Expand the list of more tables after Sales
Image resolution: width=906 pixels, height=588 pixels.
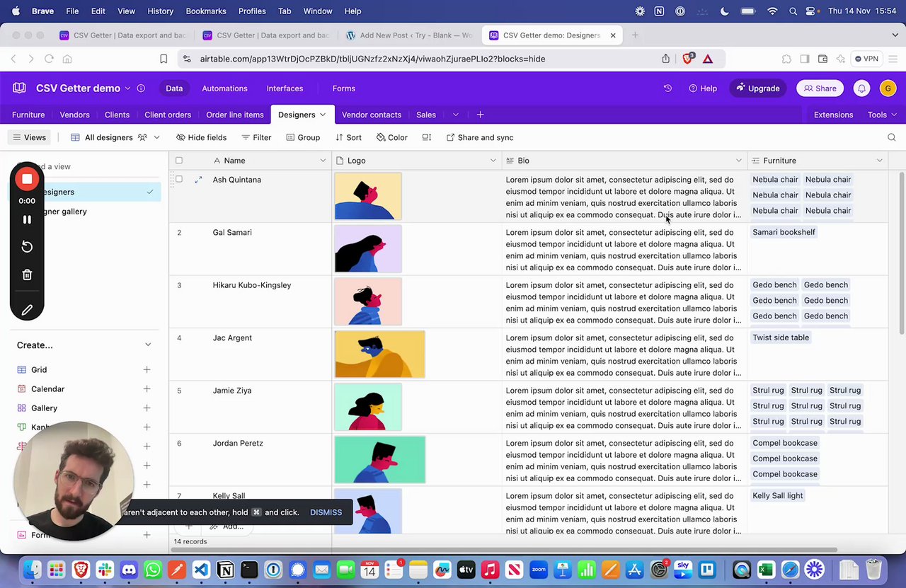456,115
